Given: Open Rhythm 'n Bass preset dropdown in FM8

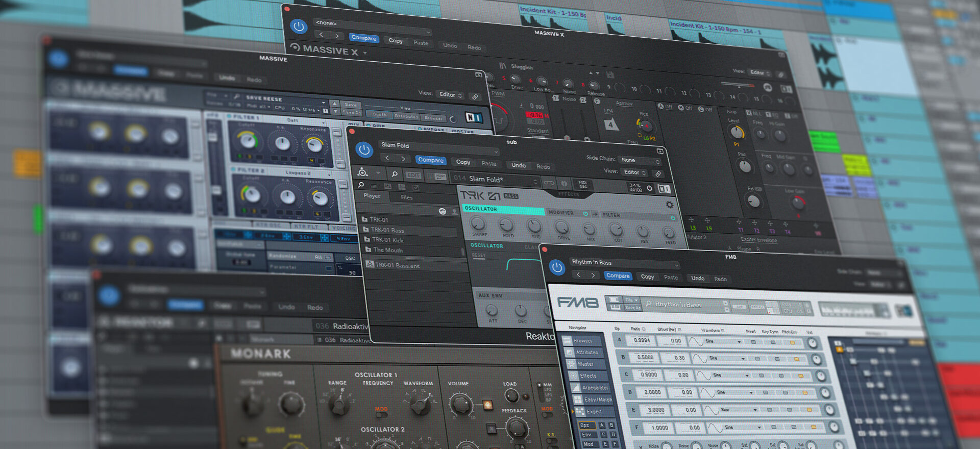Looking at the screenshot, I should [624, 263].
